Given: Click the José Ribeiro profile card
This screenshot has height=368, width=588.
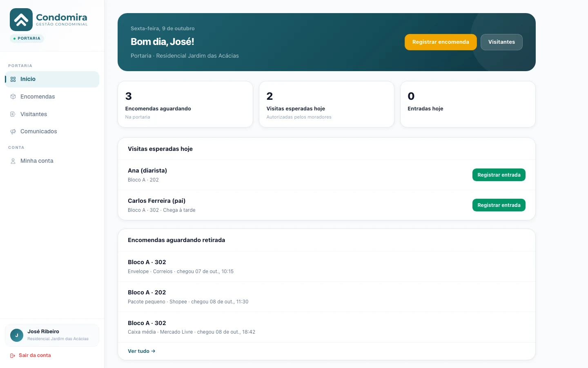Looking at the screenshot, I should pos(52,335).
